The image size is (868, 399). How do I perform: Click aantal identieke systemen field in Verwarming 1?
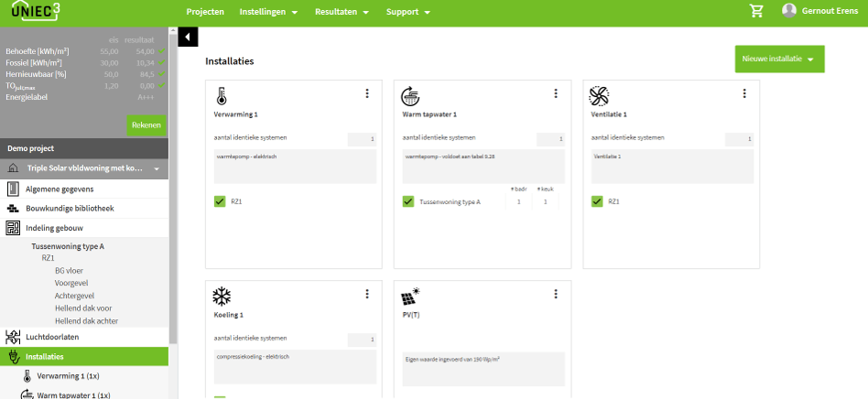click(362, 139)
